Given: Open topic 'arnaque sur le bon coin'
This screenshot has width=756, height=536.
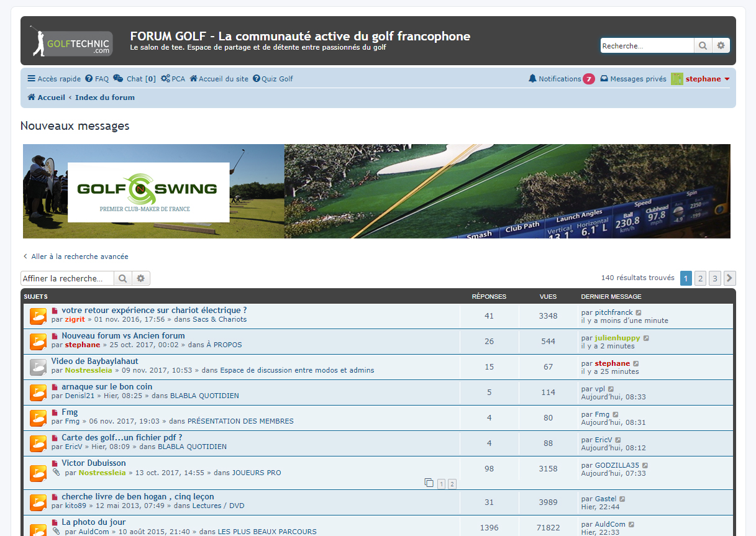Looking at the screenshot, I should (x=107, y=387).
